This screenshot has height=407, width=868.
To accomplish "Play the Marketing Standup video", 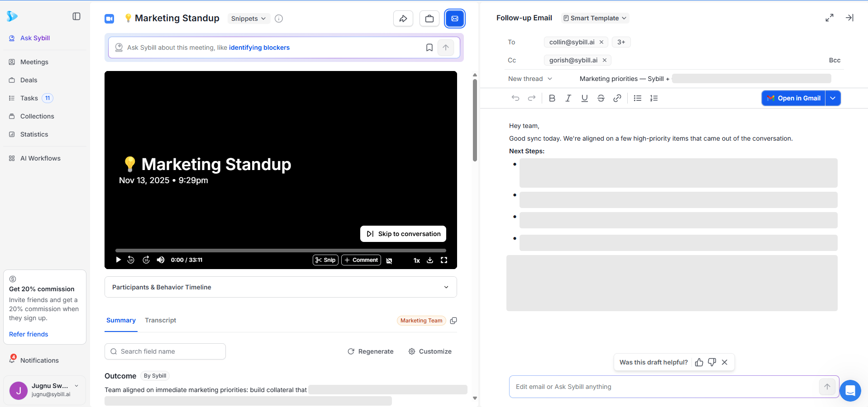I will click(x=119, y=260).
